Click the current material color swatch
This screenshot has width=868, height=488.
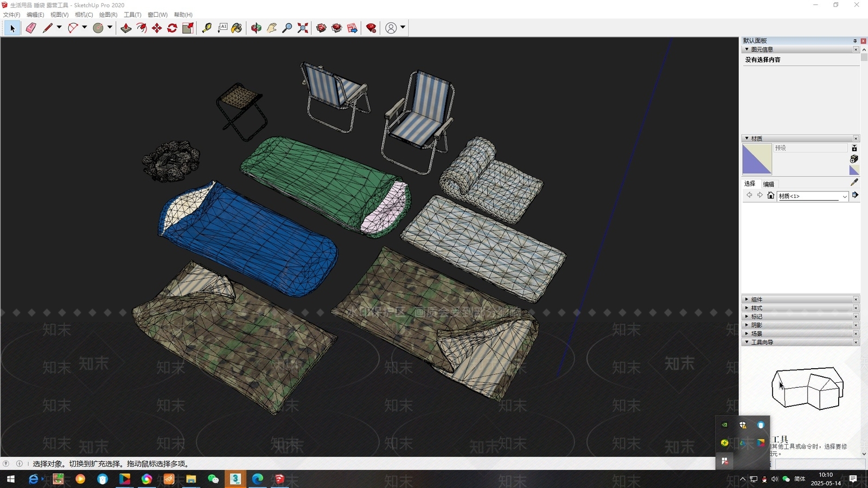coord(757,159)
